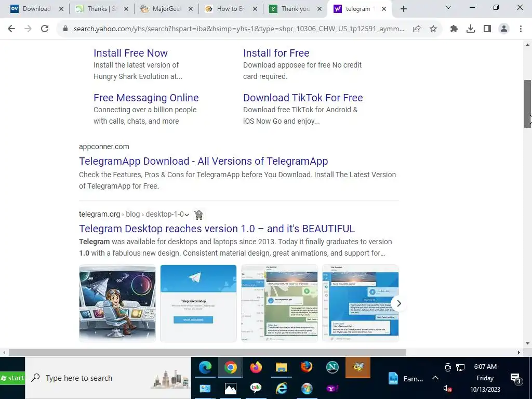Click the appconner.com source text
The height and width of the screenshot is (399, 532).
pyautogui.click(x=104, y=147)
